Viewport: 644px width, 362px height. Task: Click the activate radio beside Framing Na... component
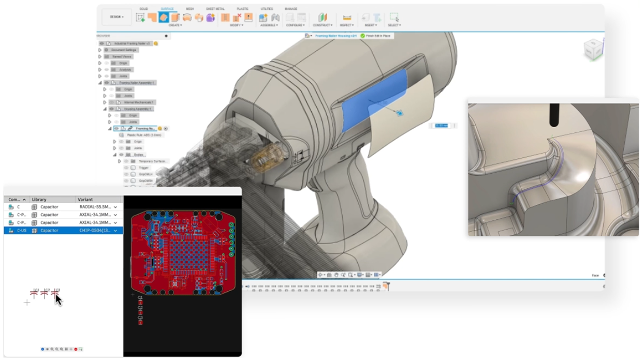tap(166, 128)
